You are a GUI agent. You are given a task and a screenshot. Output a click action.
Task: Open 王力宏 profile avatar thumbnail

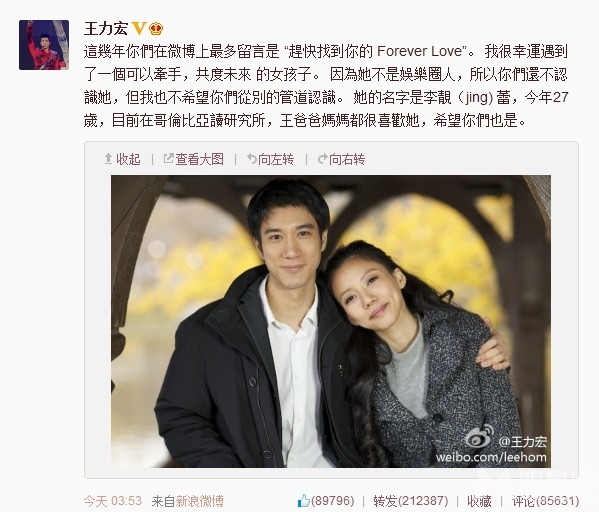coord(44,45)
